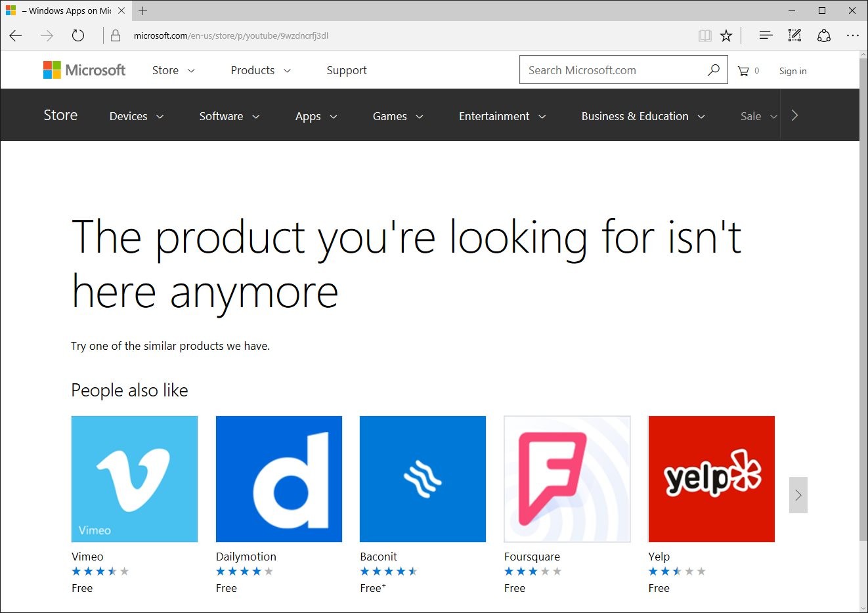Select the Windows Apps browser tab
The height and width of the screenshot is (613, 868).
coord(66,11)
